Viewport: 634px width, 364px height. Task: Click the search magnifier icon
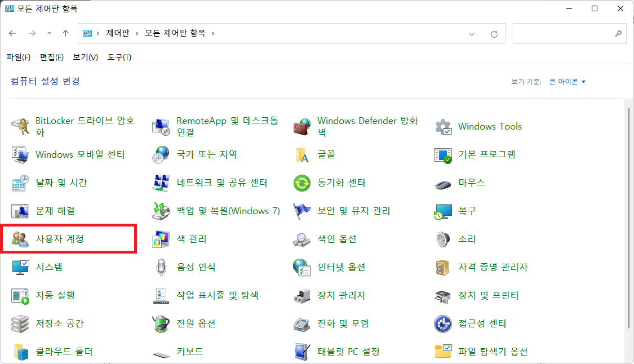618,34
